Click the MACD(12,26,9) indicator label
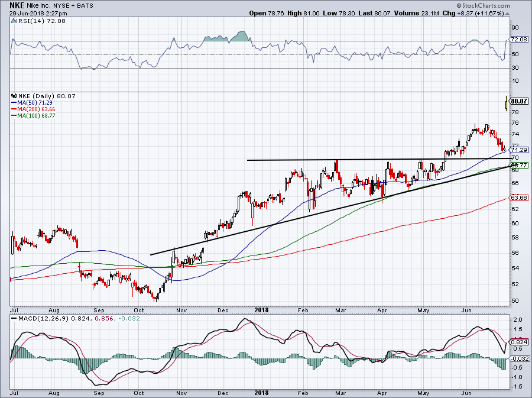 (43, 319)
